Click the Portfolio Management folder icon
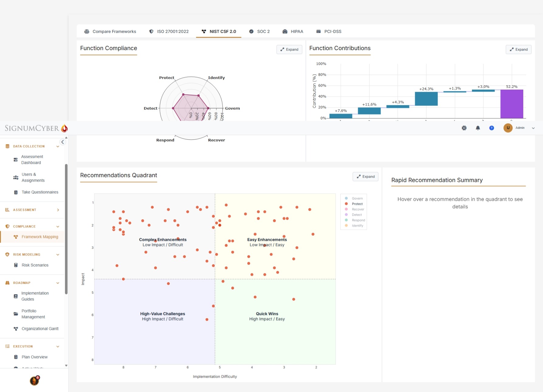Screen dimensions: 543x392 pos(16,314)
